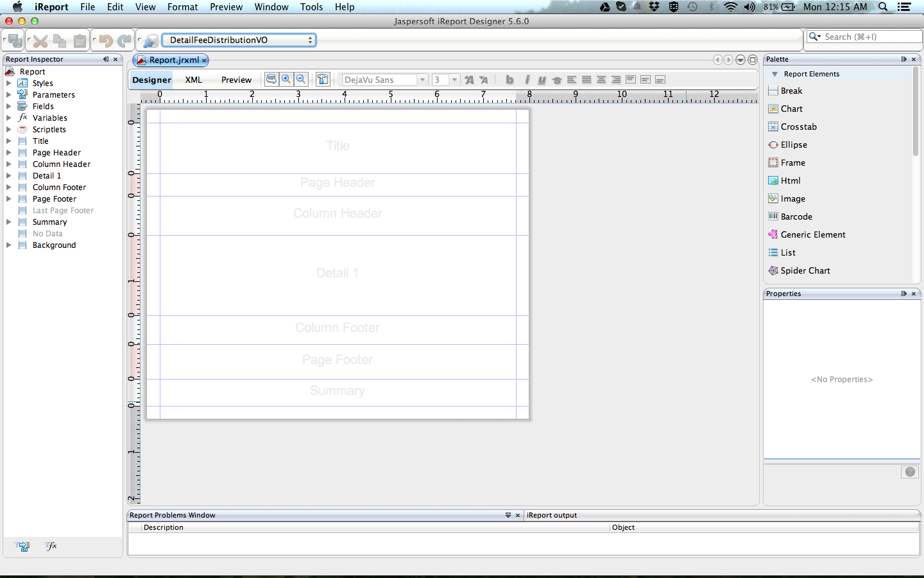
Task: Open the File menu
Action: (x=88, y=7)
